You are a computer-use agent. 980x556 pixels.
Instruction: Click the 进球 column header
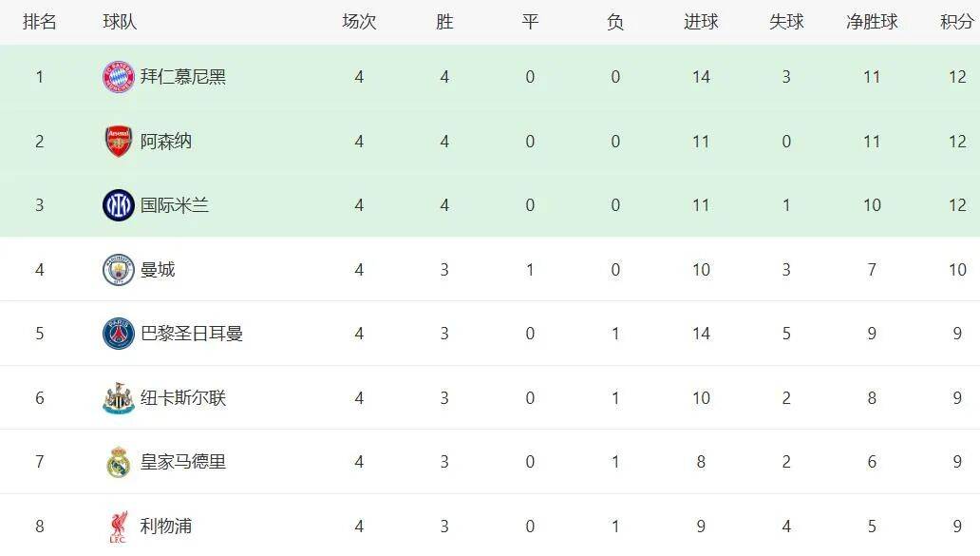tap(701, 22)
